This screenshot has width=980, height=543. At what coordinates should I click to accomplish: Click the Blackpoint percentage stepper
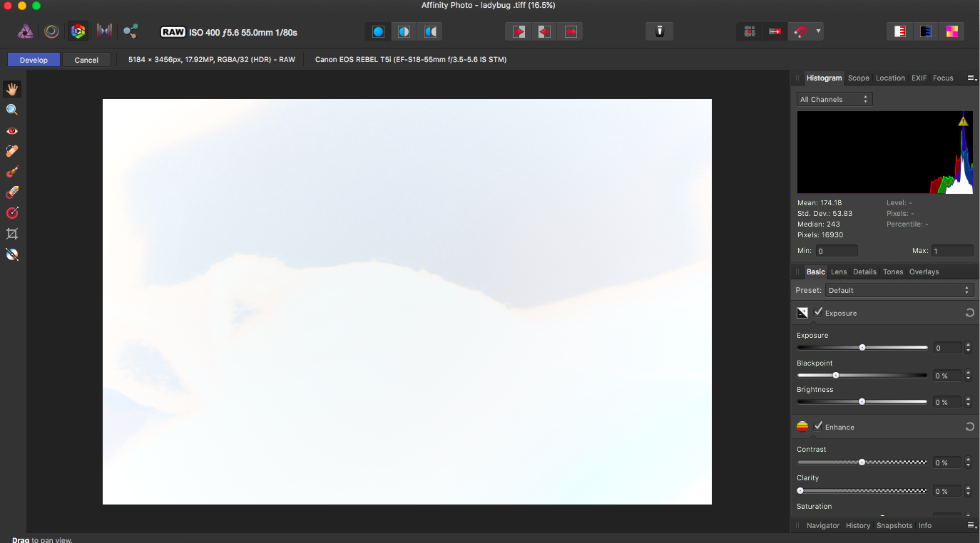click(968, 376)
